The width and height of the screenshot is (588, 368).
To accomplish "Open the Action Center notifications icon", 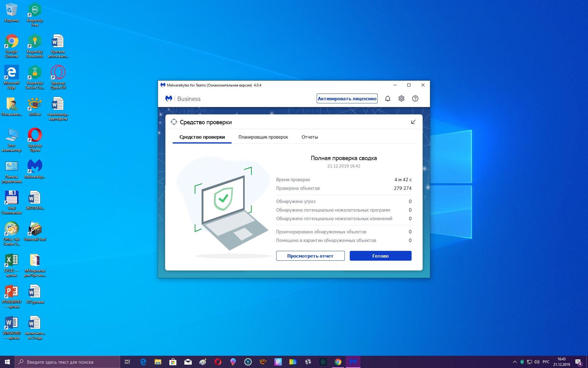I will point(578,362).
